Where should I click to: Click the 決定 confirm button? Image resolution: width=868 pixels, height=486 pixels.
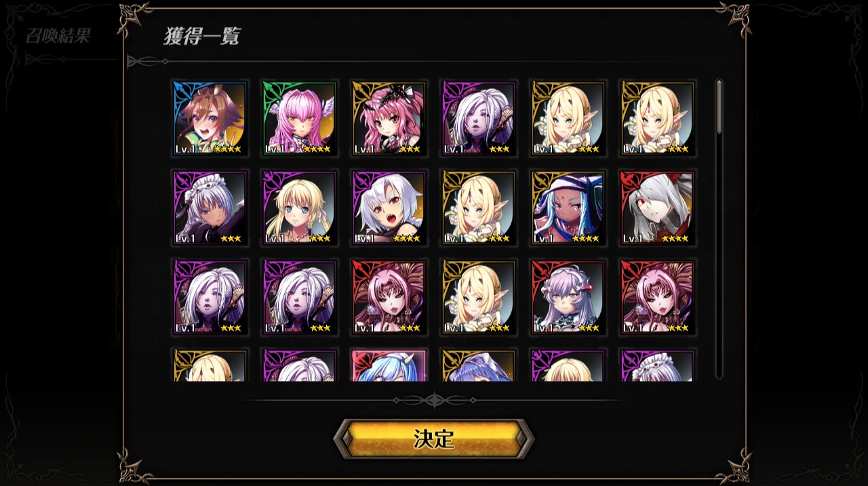click(434, 439)
